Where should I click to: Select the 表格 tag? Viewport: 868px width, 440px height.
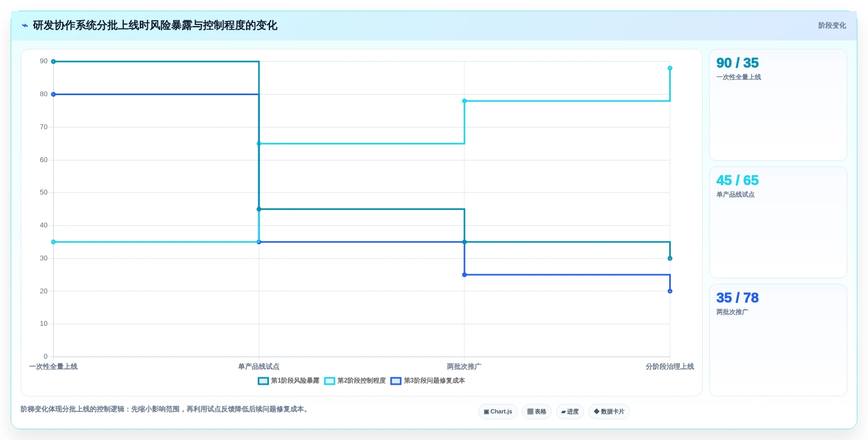(537, 412)
